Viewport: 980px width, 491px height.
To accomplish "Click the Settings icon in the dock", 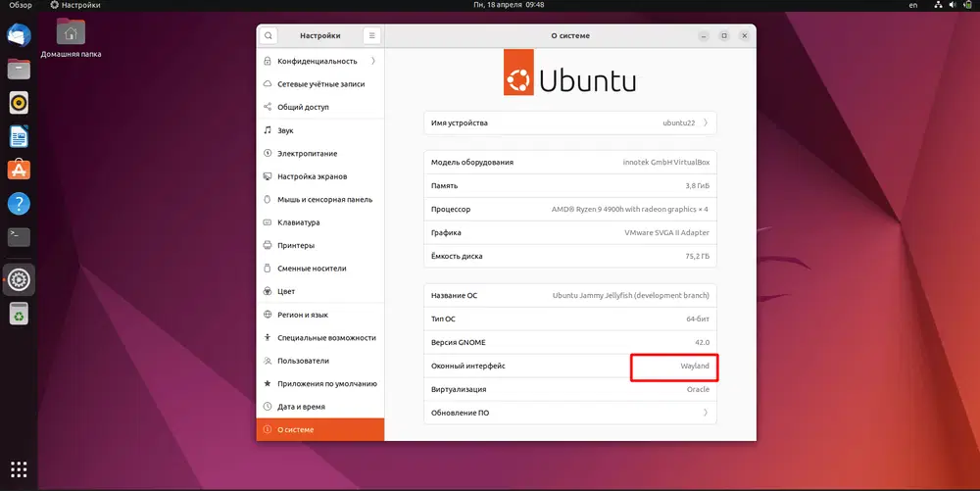I will tap(19, 279).
